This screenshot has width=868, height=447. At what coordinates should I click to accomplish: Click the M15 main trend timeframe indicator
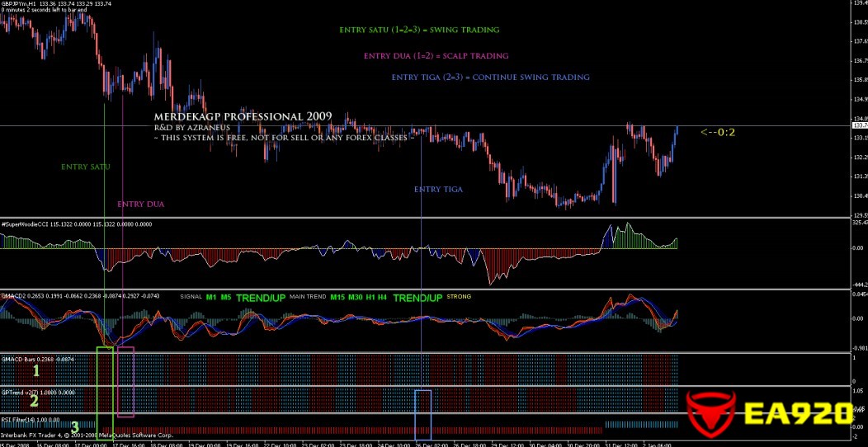point(337,297)
